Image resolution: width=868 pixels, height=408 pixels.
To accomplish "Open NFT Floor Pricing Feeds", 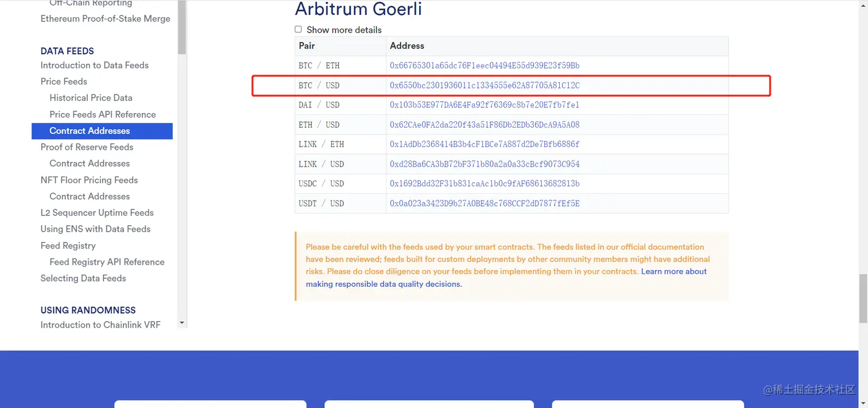I will [89, 180].
